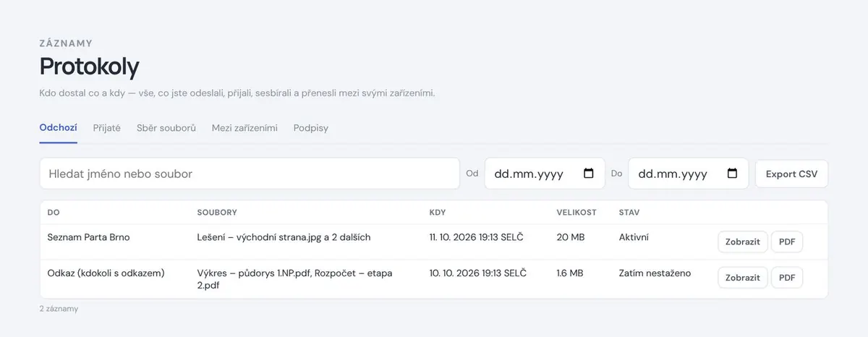Switch to the Přijaté tab
The width and height of the screenshot is (868, 337).
[x=107, y=128]
